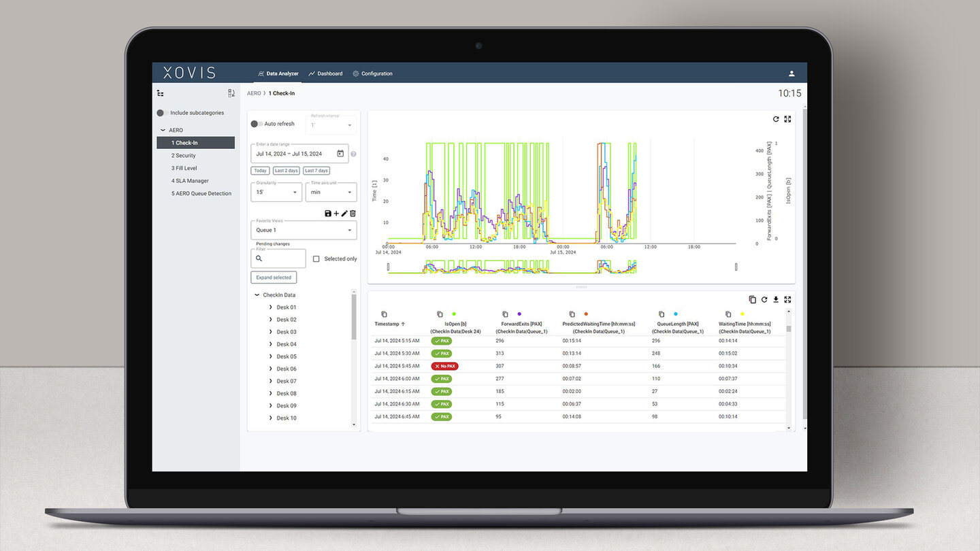The width and height of the screenshot is (980, 551).
Task: Expand the Desk 03 tree node
Action: tap(271, 332)
